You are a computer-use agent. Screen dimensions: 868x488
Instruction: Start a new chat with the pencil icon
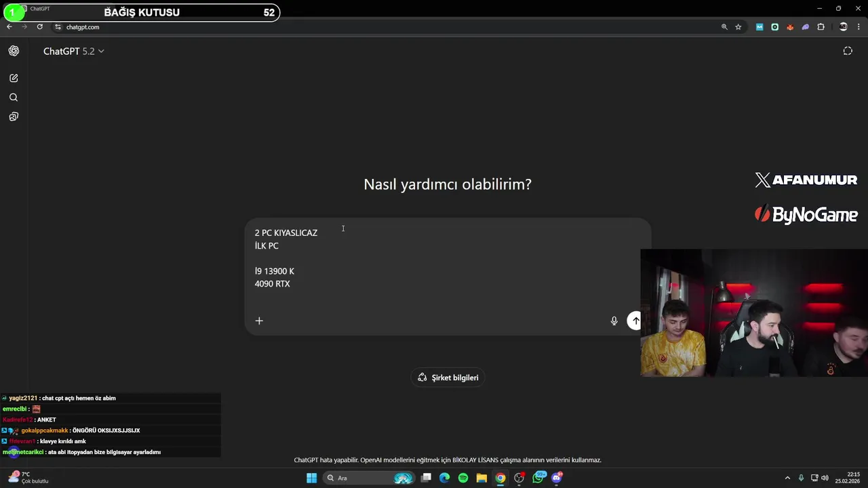14,78
